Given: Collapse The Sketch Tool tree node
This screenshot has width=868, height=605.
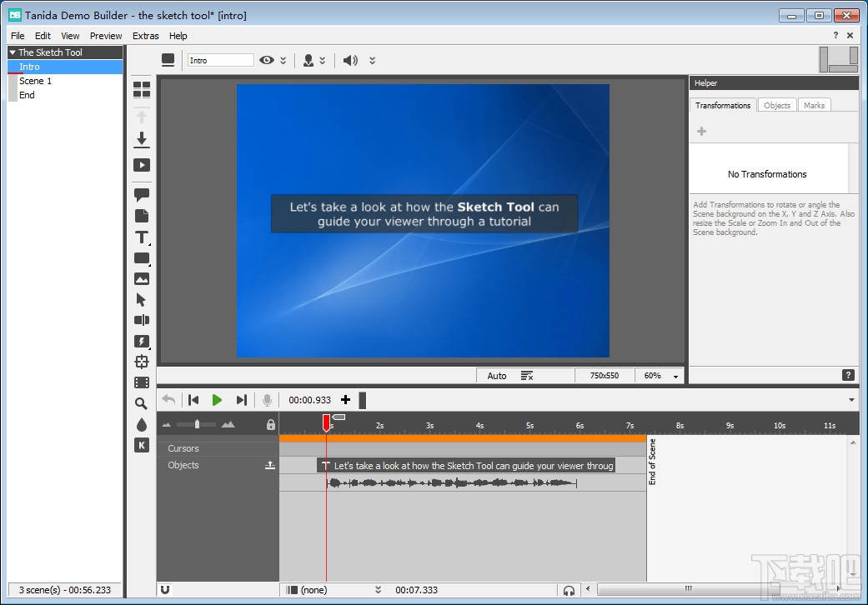Looking at the screenshot, I should coord(13,52).
